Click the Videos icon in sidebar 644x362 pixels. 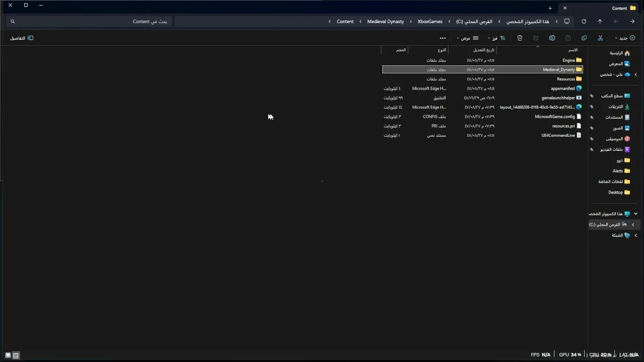click(627, 149)
